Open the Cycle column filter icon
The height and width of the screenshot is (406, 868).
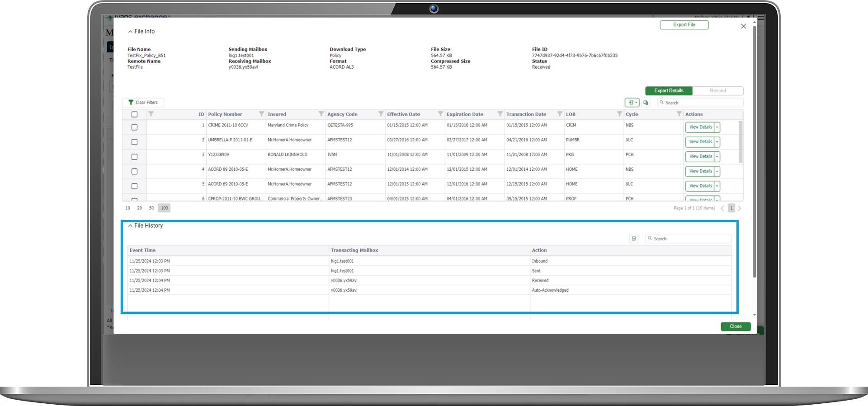click(x=679, y=114)
